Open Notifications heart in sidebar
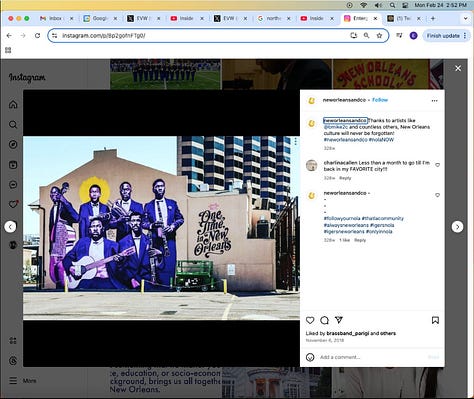The height and width of the screenshot is (399, 474). (x=13, y=204)
